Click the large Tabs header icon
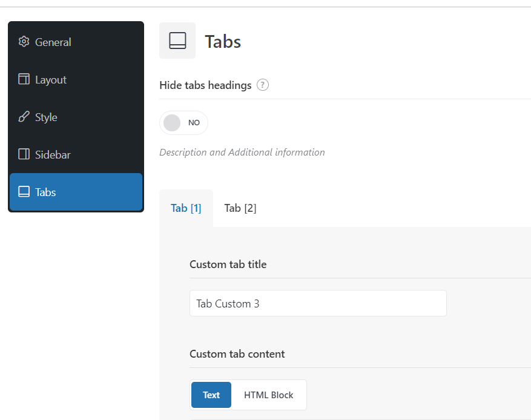The width and height of the screenshot is (531, 420). (177, 41)
